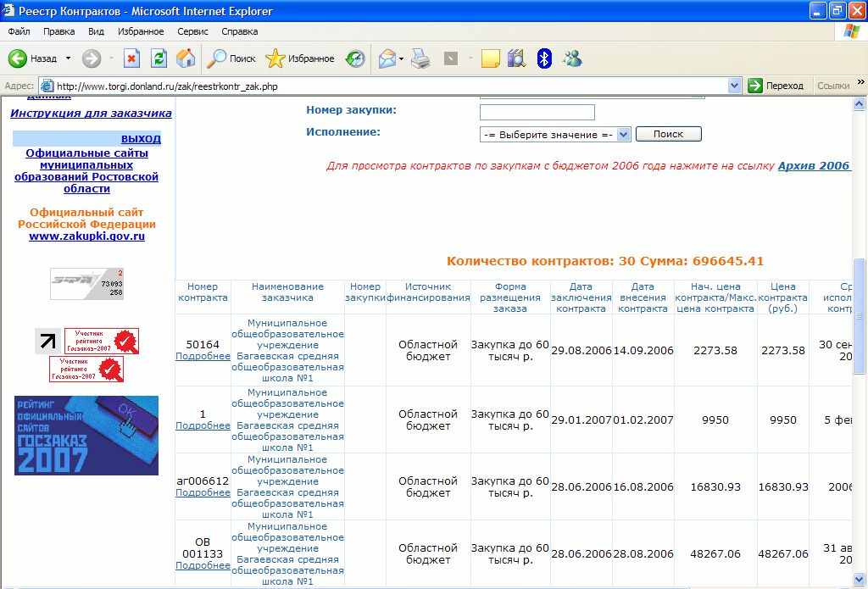Viewport: 868px width, 589px height.
Task: Print the page with printer icon
Action: 420,58
